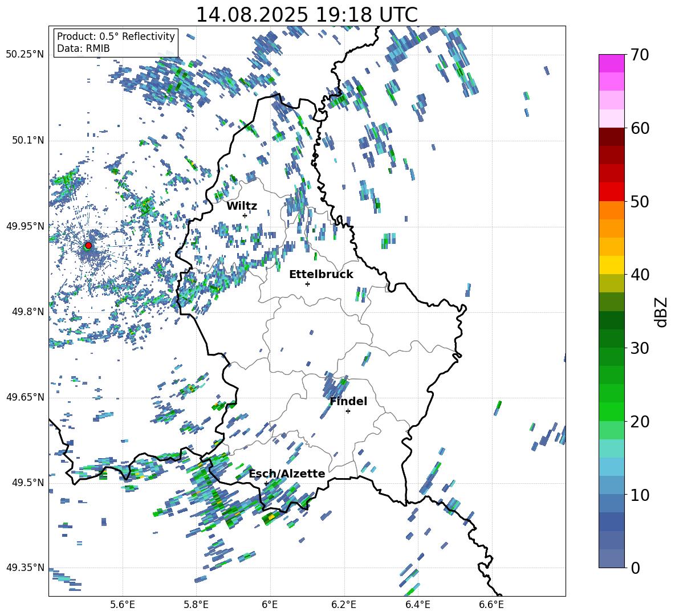Screen dimensions: 675x616
Task: Click the 49.5°N latitude label
Action: click(x=27, y=482)
